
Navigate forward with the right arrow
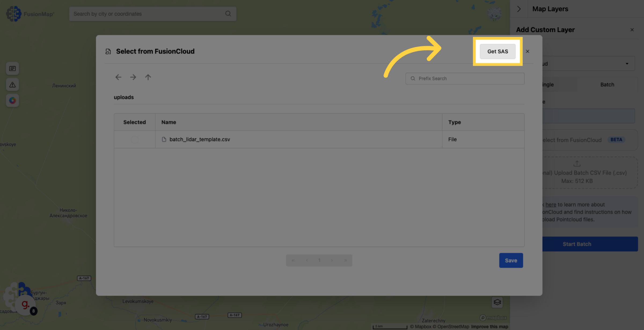pyautogui.click(x=133, y=77)
